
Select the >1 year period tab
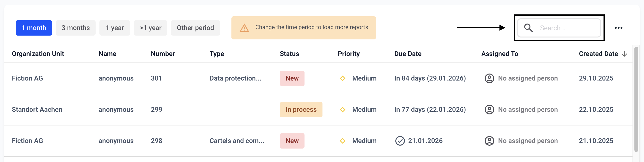(x=150, y=28)
